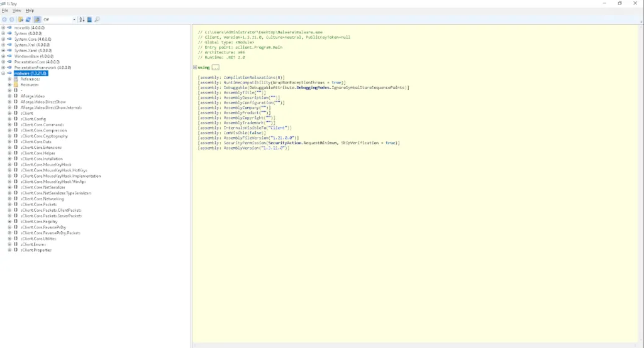The image size is (644, 348).
Task: Select xClient.Core.MouseKeyHook.WinApi namespace
Action: 53,182
